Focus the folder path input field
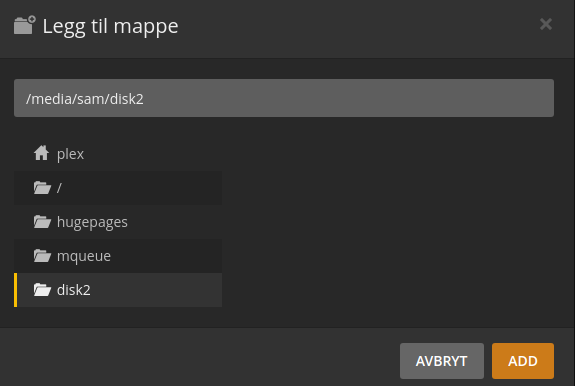Viewport: 575px width, 386px height. tap(284, 98)
